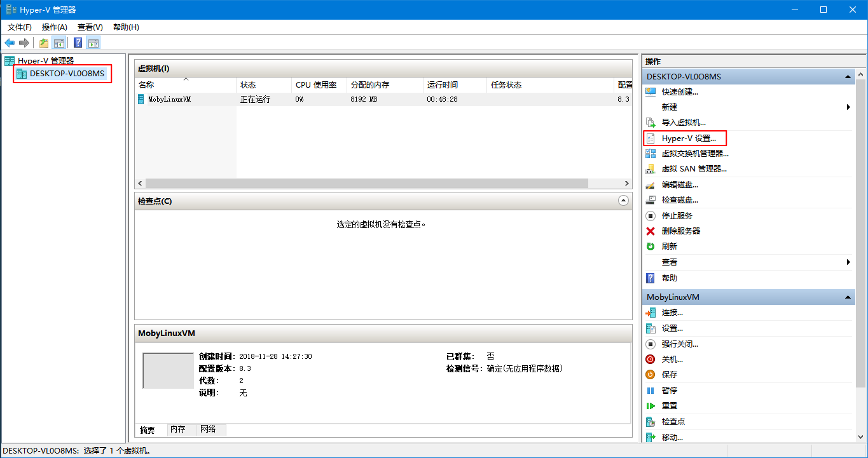Click the MobyLinuxVM row icon
868x458 pixels.
tap(141, 99)
